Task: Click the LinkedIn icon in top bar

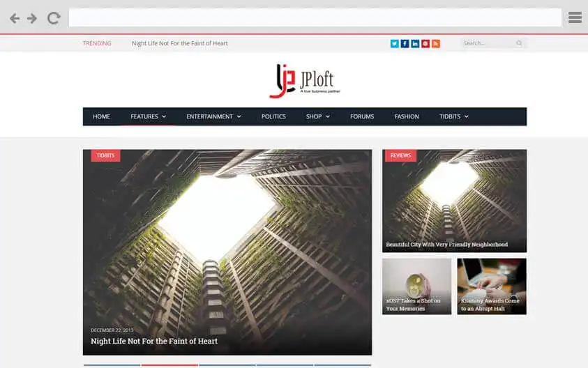Action: 415,43
